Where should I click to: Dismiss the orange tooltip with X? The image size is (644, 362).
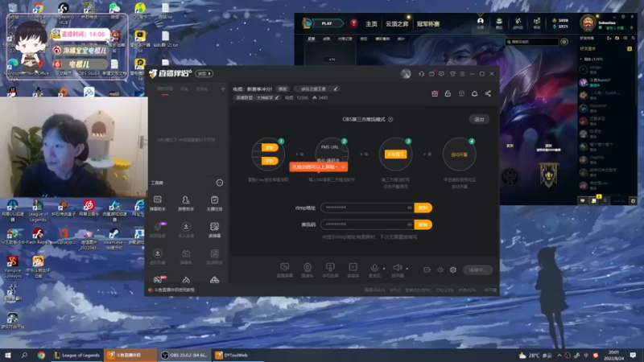click(x=343, y=167)
